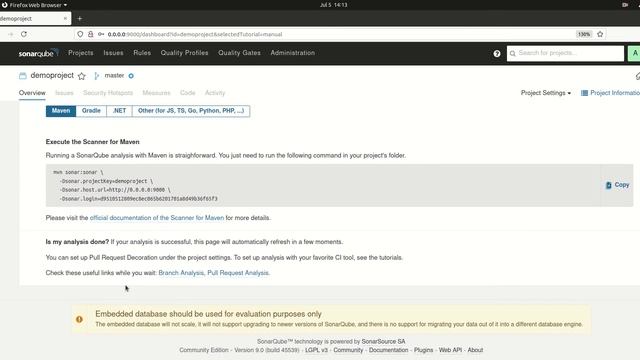Viewport: 640px width, 360px height.
Task: Click the Project Information list icon
Action: pos(584,93)
